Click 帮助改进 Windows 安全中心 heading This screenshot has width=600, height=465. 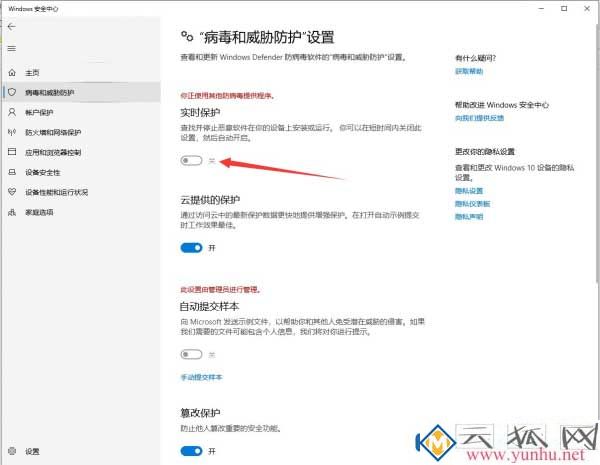point(502,105)
